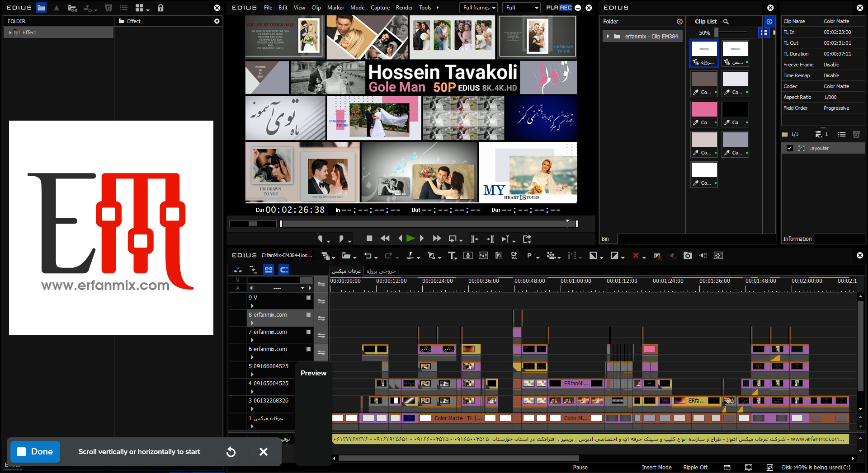Toggle the blue ripple mode button
This screenshot has height=473, width=868.
click(283, 270)
